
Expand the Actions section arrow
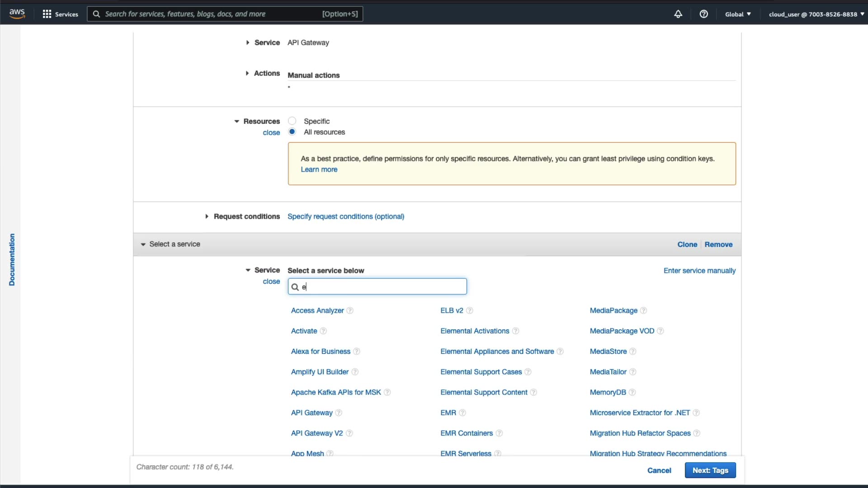tap(247, 73)
